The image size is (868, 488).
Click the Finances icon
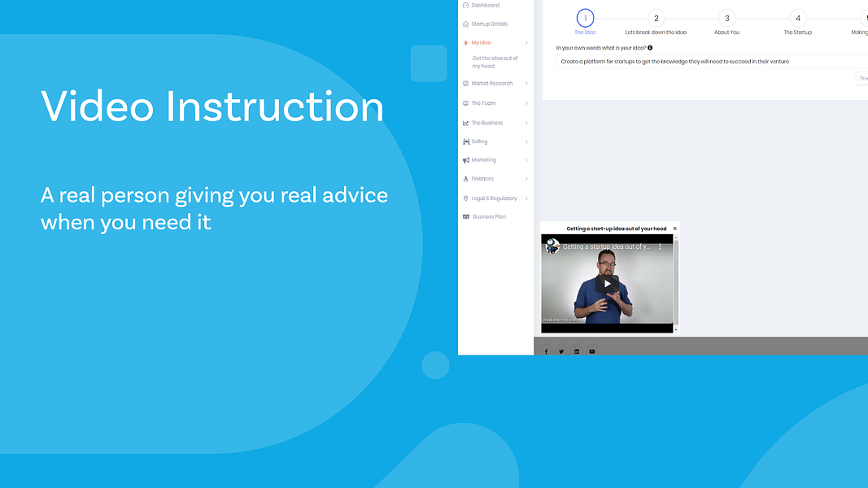click(x=465, y=179)
